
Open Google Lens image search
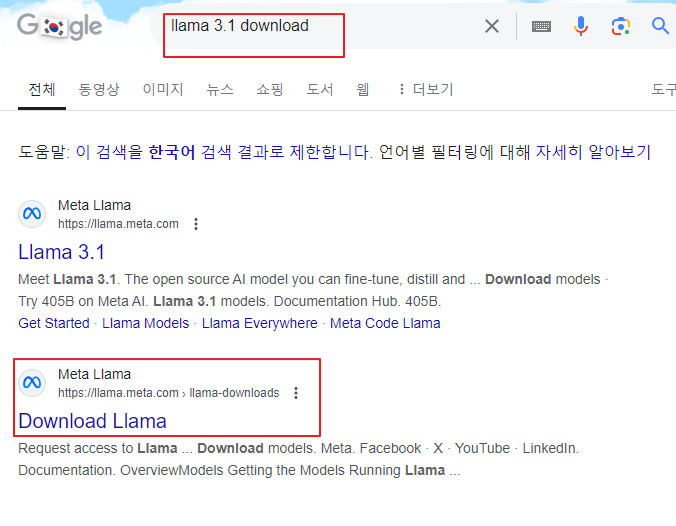tap(621, 26)
